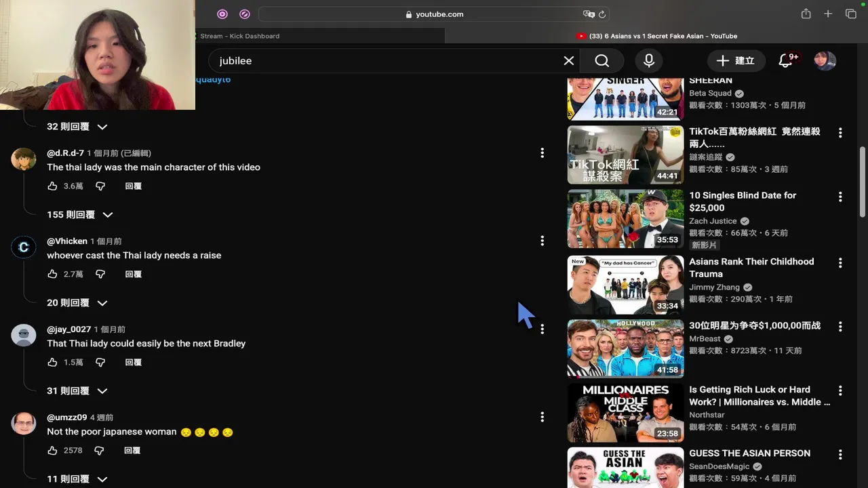868x488 pixels.
Task: Open the account avatar menu
Action: pos(825,60)
